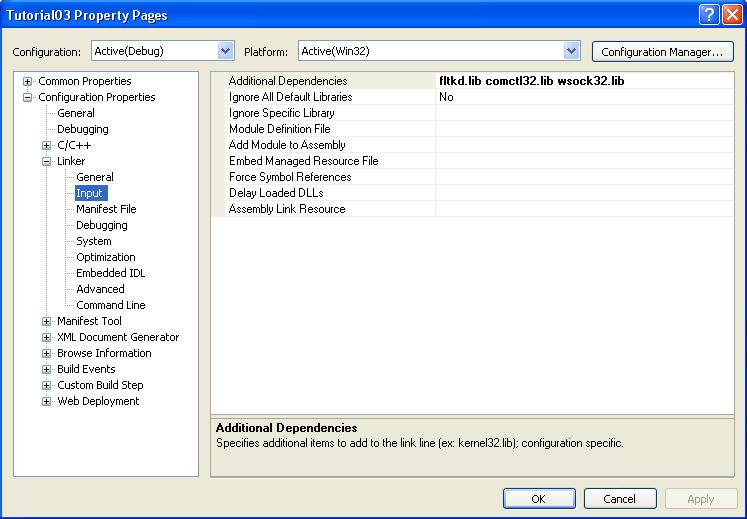Image resolution: width=747 pixels, height=519 pixels.
Task: Select the Linker tree item
Action: coord(71,161)
